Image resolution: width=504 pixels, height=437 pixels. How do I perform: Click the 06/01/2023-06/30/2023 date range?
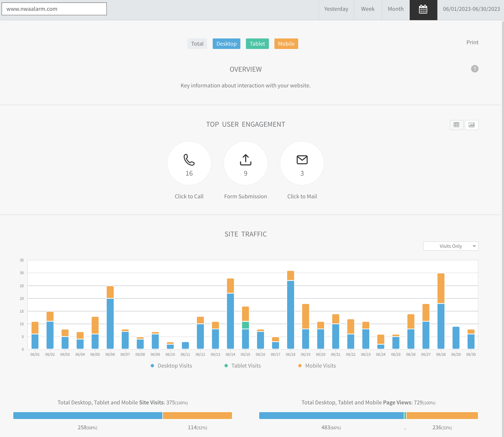pos(471,9)
